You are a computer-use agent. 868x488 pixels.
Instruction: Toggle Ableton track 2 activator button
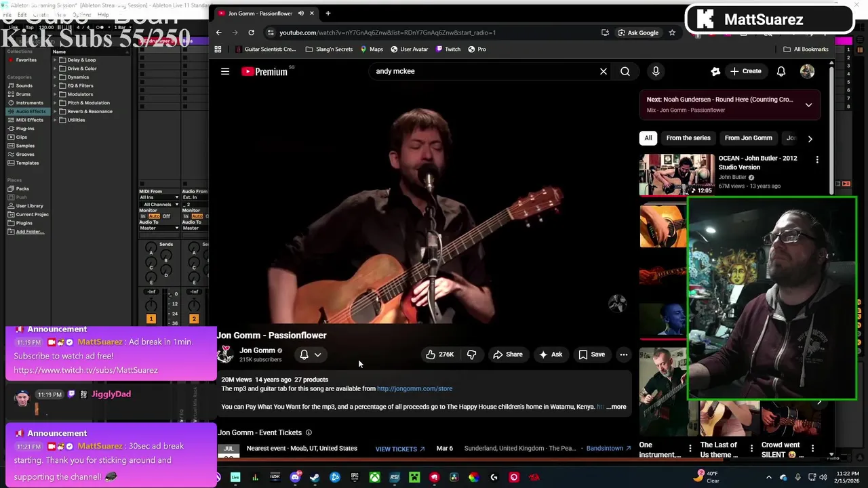[193, 319]
